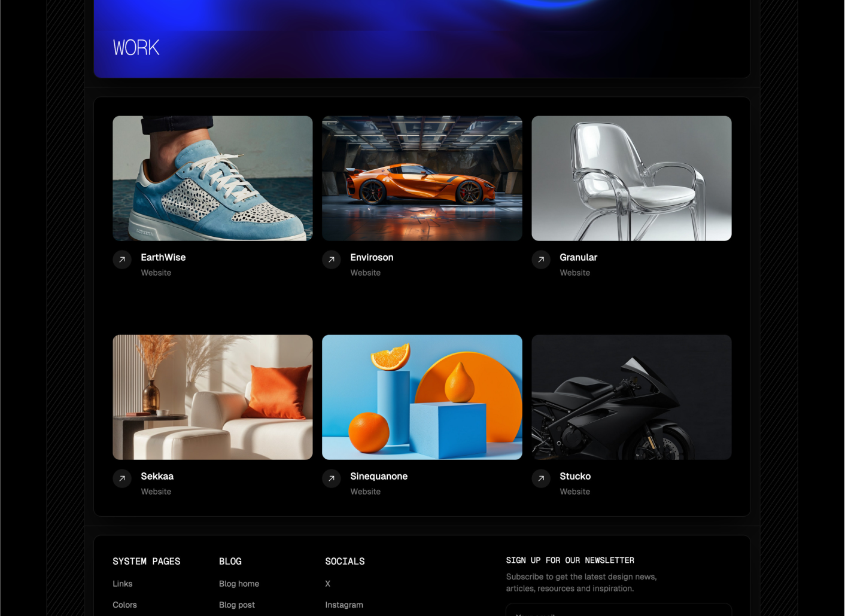This screenshot has height=616, width=845.
Task: Click the arrow icon beside Sekkaa
Action: click(121, 478)
